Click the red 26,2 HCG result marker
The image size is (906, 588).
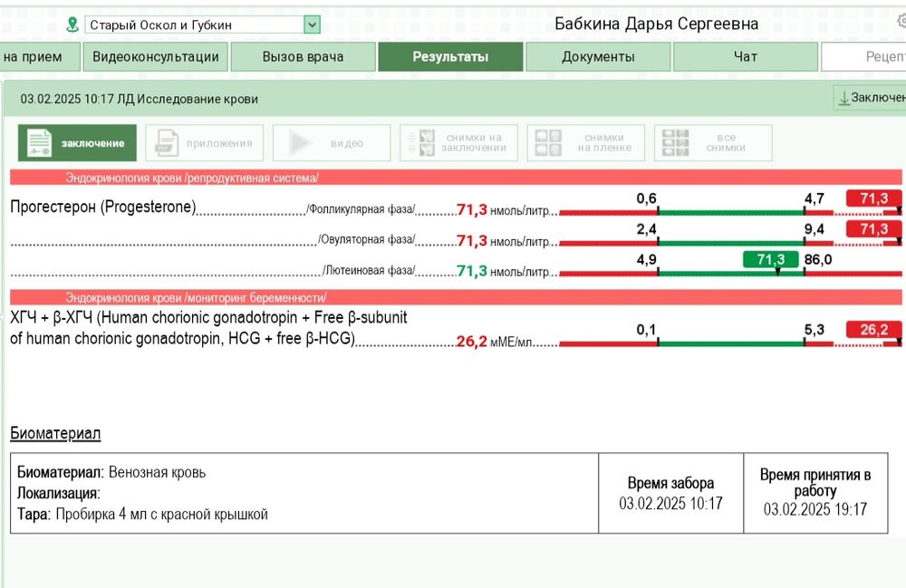pos(873,330)
